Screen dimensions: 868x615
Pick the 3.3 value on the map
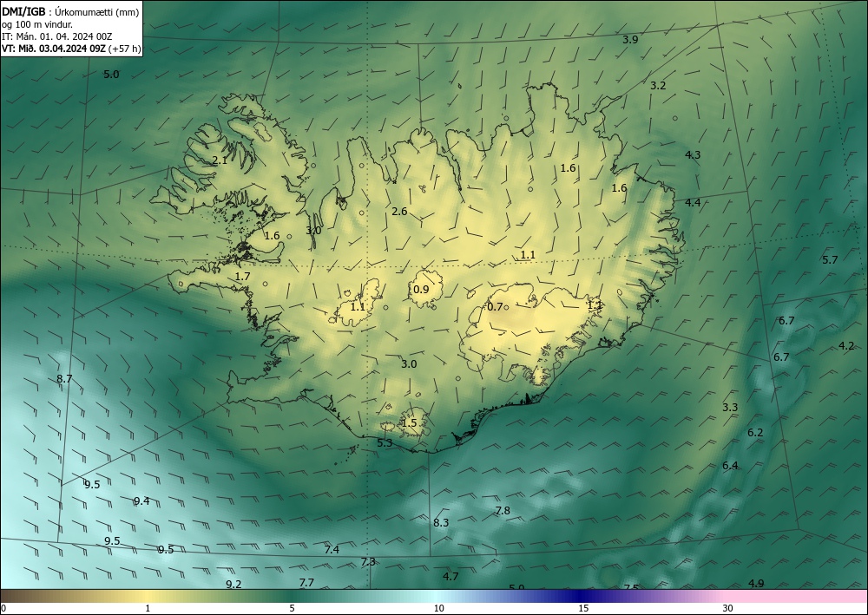click(x=730, y=408)
